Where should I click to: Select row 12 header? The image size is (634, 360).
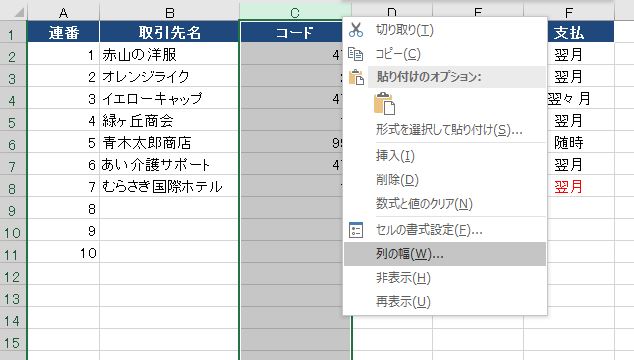[x=13, y=275]
